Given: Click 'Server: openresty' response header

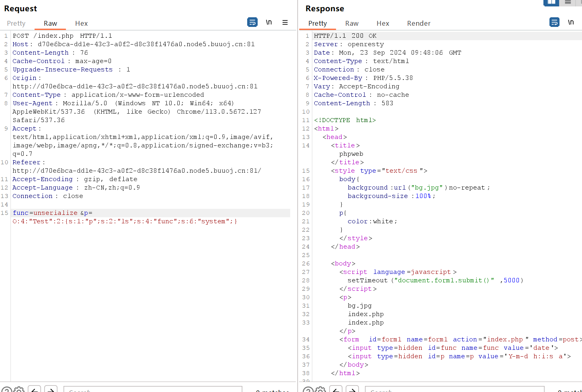Looking at the screenshot, I should pyautogui.click(x=349, y=44).
